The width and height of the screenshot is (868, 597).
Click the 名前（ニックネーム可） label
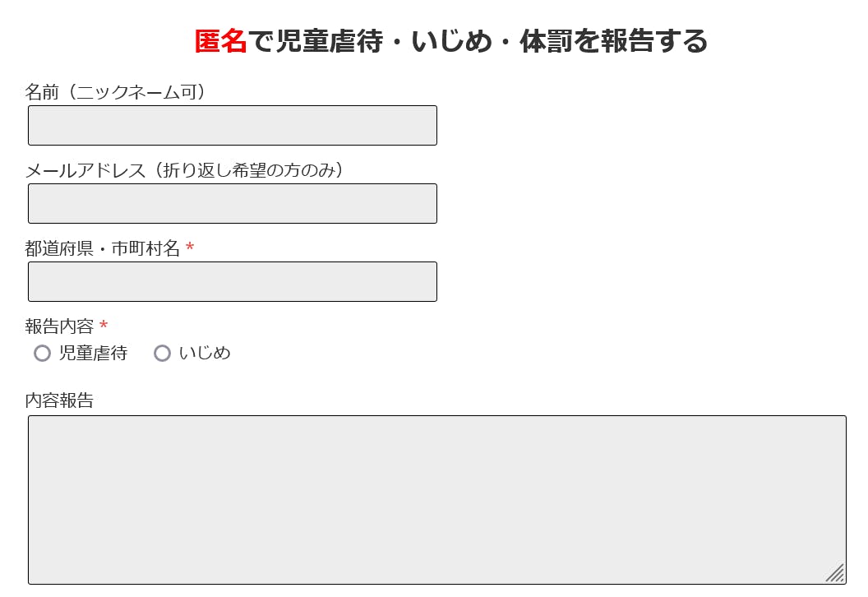click(x=115, y=92)
